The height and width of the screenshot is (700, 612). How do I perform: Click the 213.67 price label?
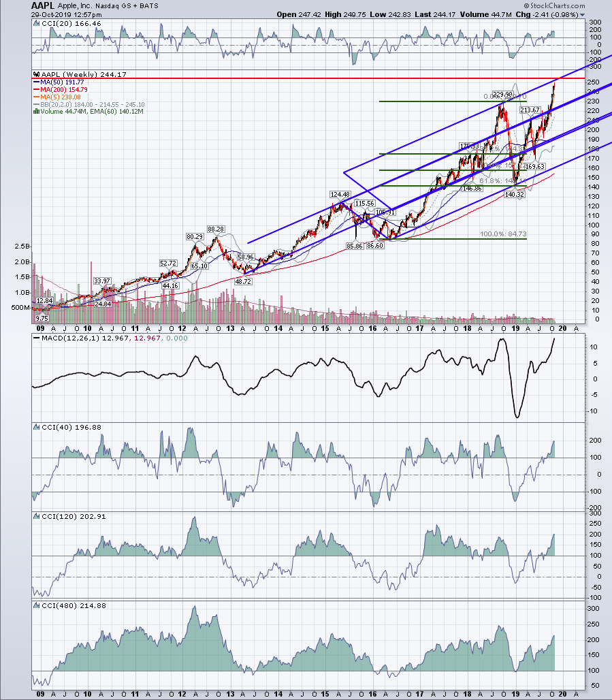click(x=530, y=110)
